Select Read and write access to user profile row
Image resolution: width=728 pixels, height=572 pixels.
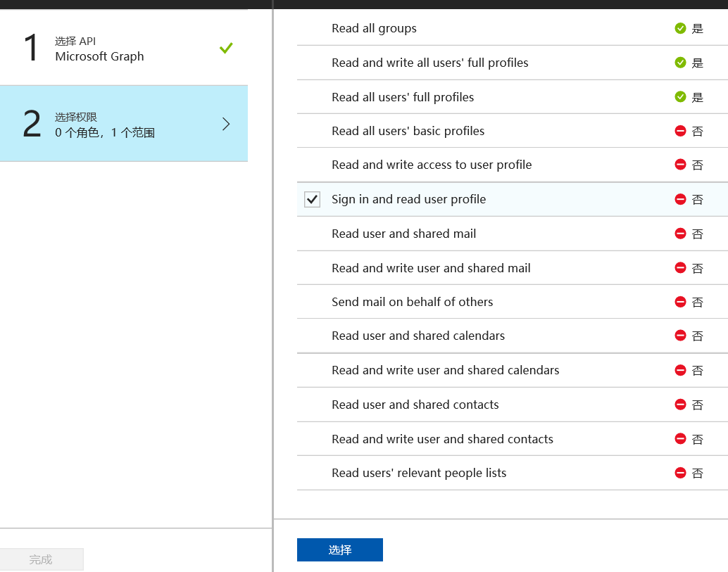pos(431,165)
